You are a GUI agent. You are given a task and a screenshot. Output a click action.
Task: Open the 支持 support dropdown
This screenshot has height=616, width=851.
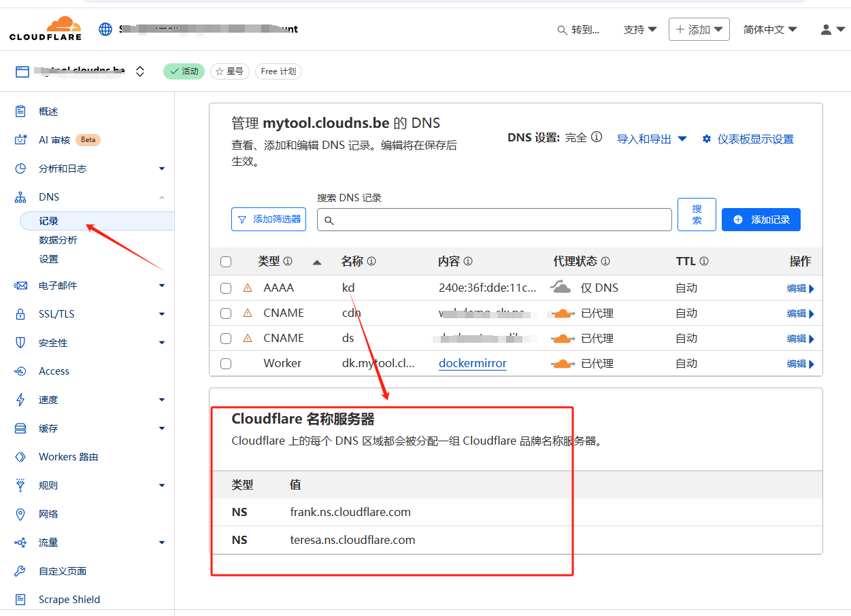pos(640,29)
